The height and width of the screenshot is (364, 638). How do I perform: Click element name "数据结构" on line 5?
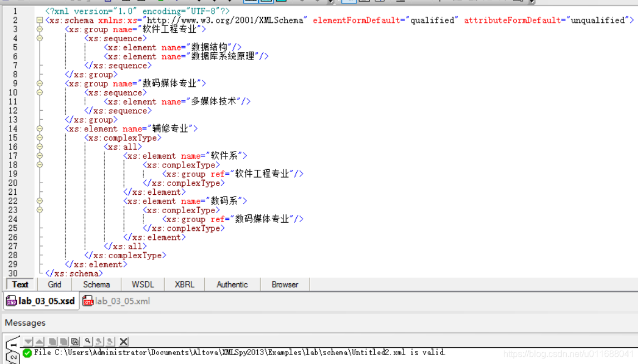pyautogui.click(x=209, y=47)
